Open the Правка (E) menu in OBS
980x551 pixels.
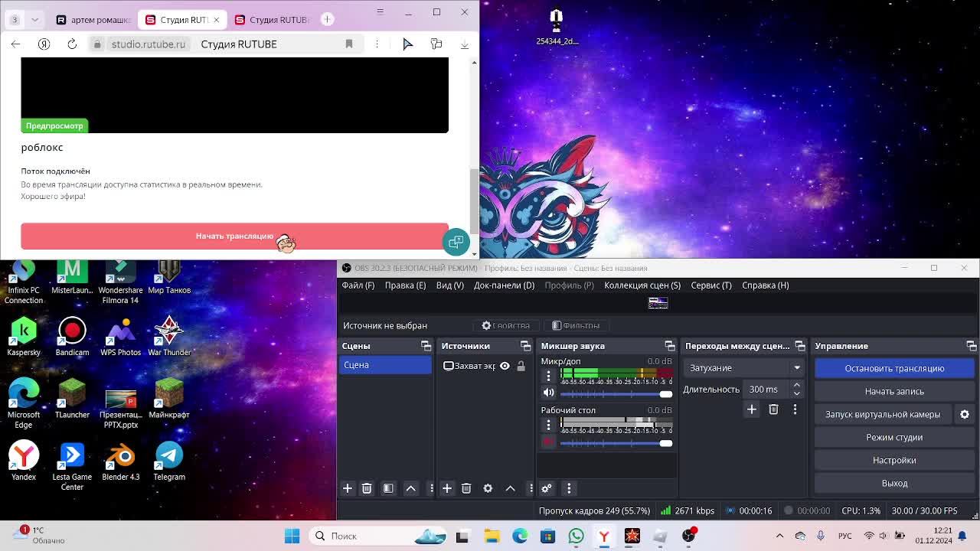pyautogui.click(x=405, y=285)
